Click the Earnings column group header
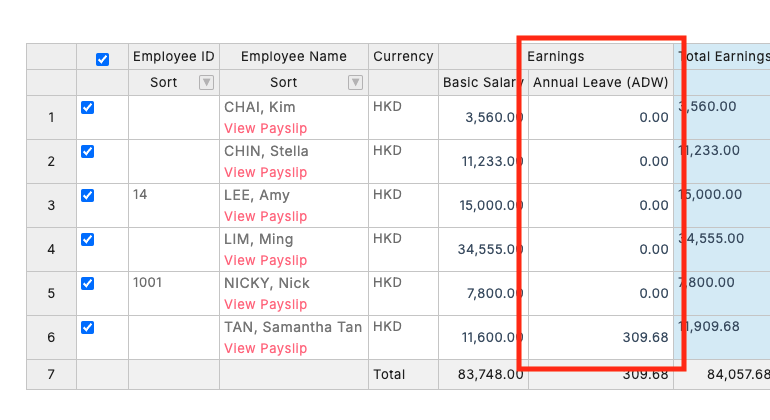Screen dimensions: 770x420 point(555,56)
